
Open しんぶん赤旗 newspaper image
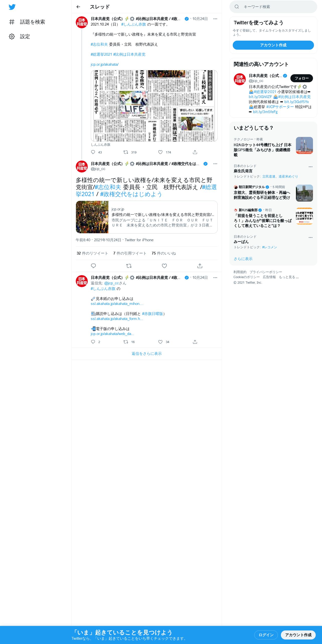154,106
